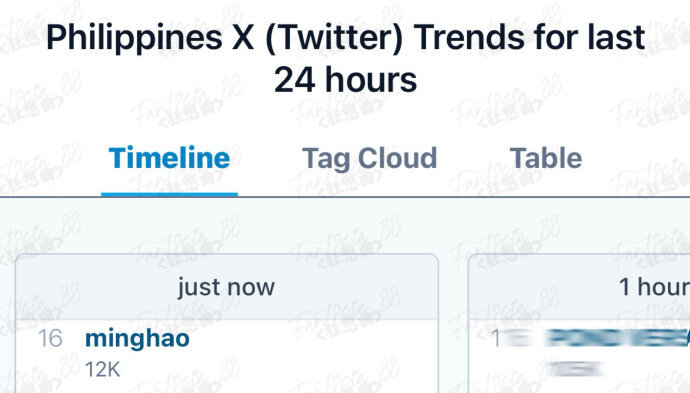This screenshot has width=690, height=393.
Task: Open the blurred top trend in 1 hour column
Action: tap(618, 338)
